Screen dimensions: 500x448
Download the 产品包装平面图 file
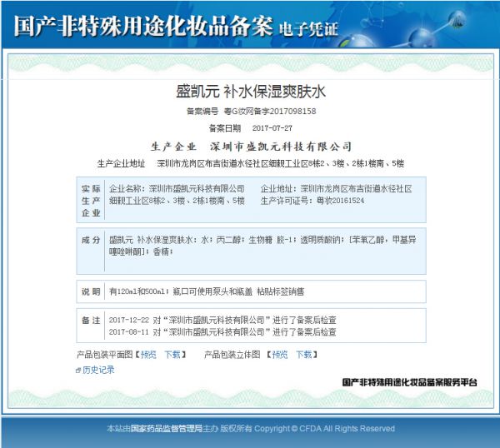[172, 355]
